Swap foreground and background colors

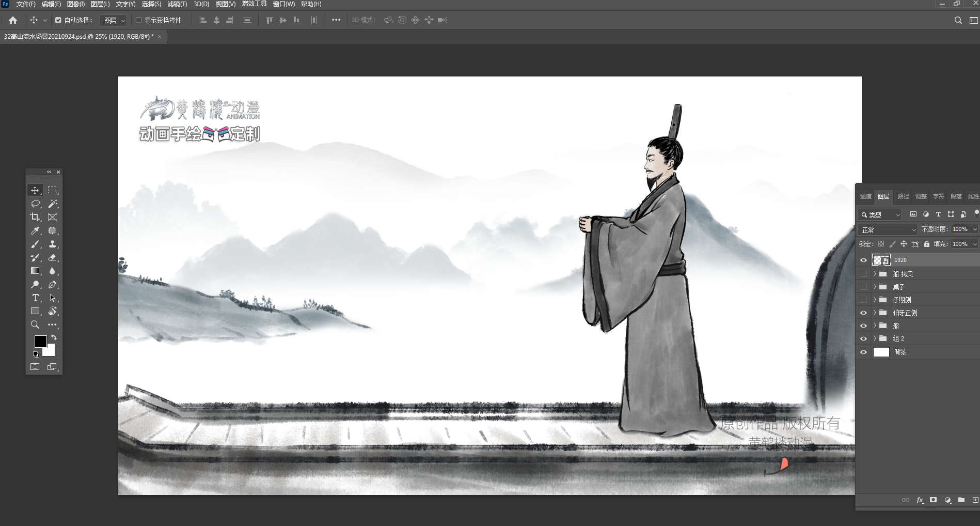tap(54, 337)
